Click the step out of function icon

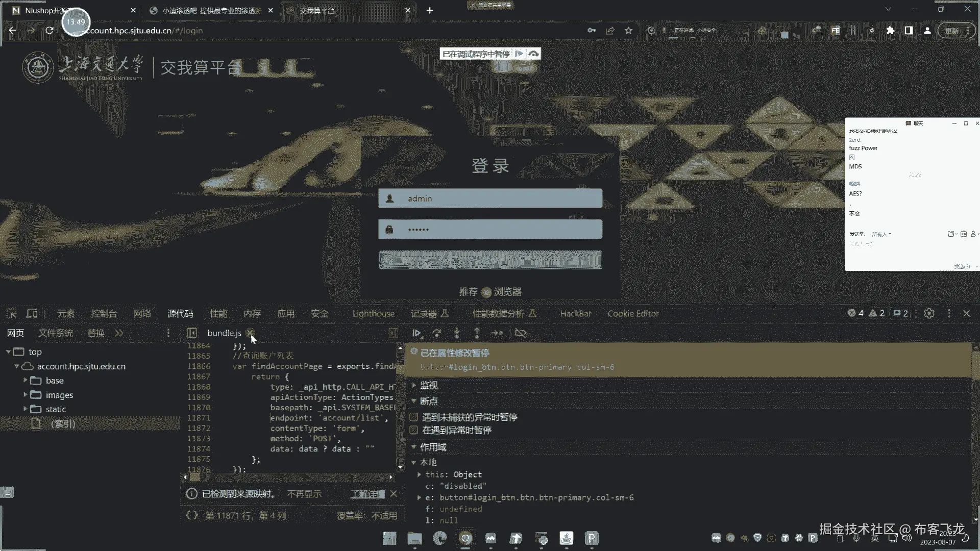[x=477, y=333]
